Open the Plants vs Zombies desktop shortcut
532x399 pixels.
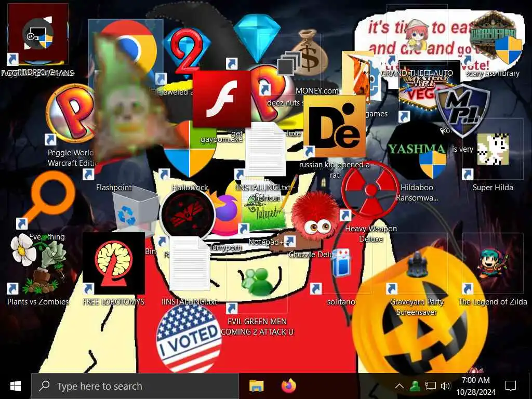[38, 263]
